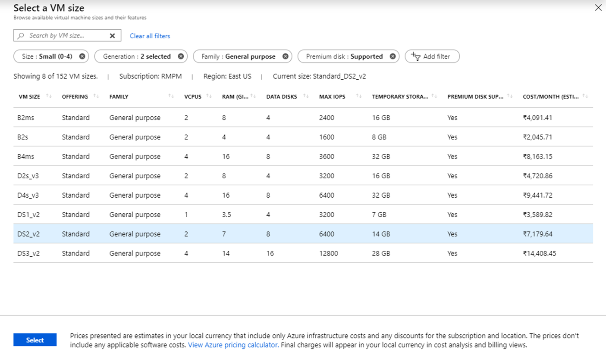
Task: Sort the table by VM SIZE column
Action: [x=48, y=96]
